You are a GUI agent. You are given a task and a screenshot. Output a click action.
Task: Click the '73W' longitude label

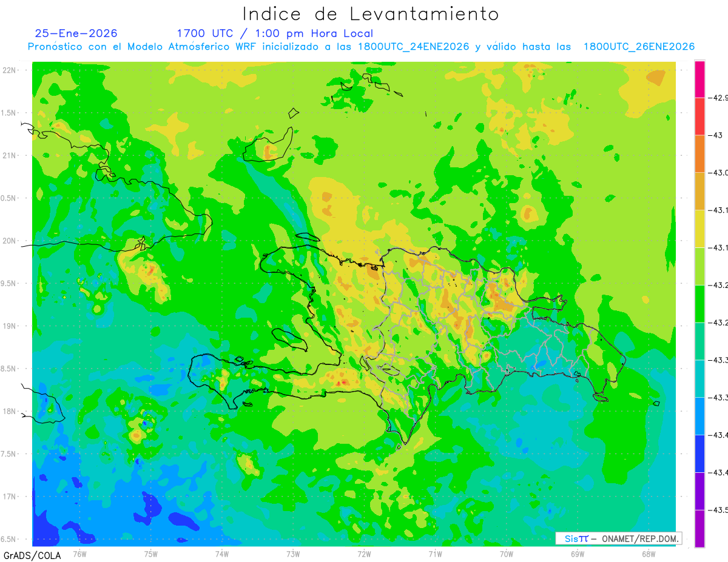tap(293, 554)
